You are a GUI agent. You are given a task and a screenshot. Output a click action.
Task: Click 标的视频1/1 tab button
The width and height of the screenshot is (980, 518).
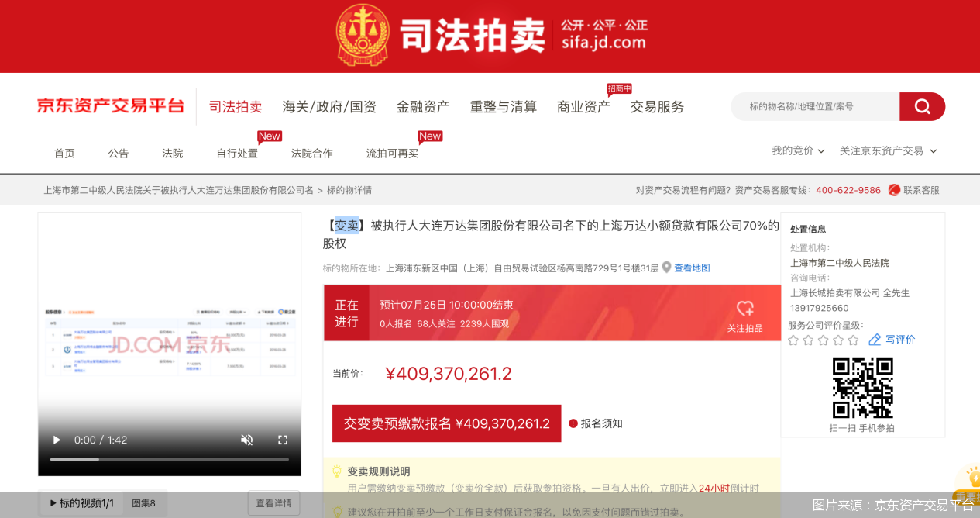pos(81,503)
